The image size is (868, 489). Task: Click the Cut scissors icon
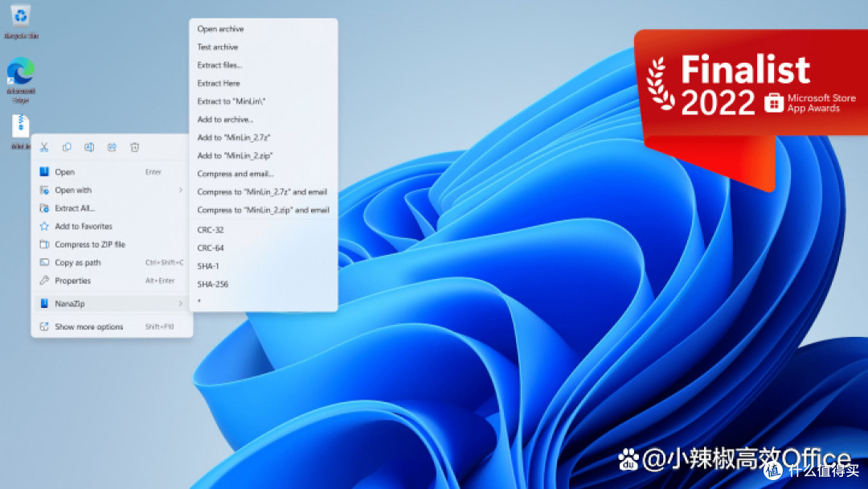click(44, 147)
